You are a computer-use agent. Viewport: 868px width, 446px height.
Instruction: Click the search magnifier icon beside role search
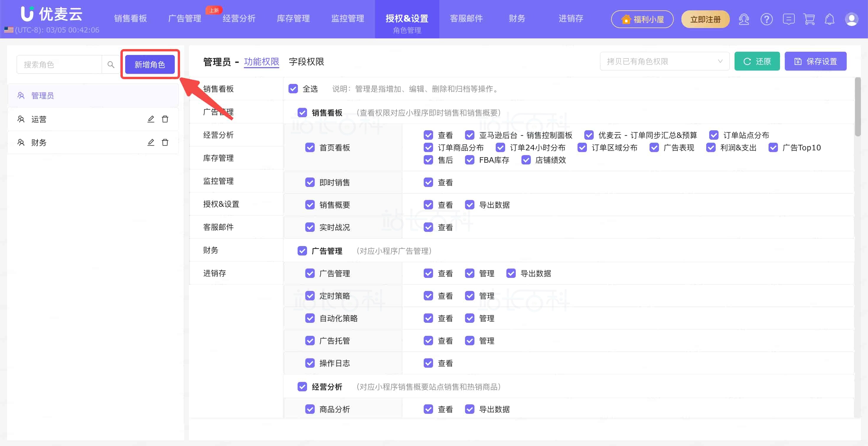click(x=110, y=64)
